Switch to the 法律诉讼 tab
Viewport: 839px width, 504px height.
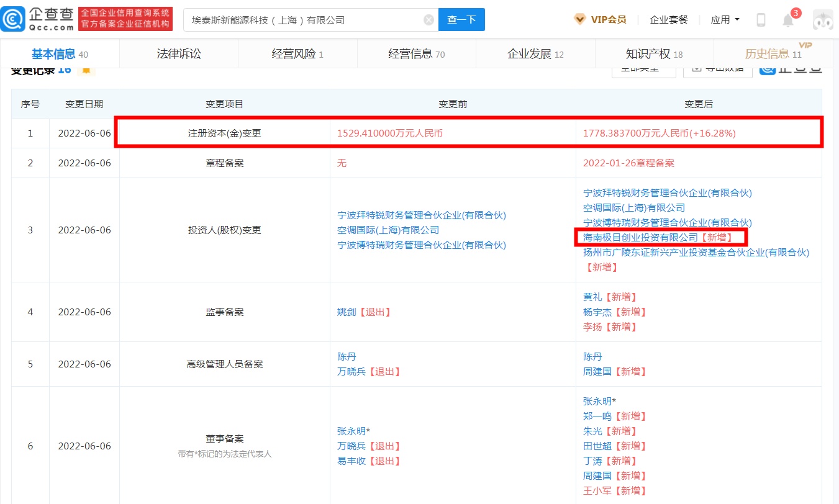(179, 54)
